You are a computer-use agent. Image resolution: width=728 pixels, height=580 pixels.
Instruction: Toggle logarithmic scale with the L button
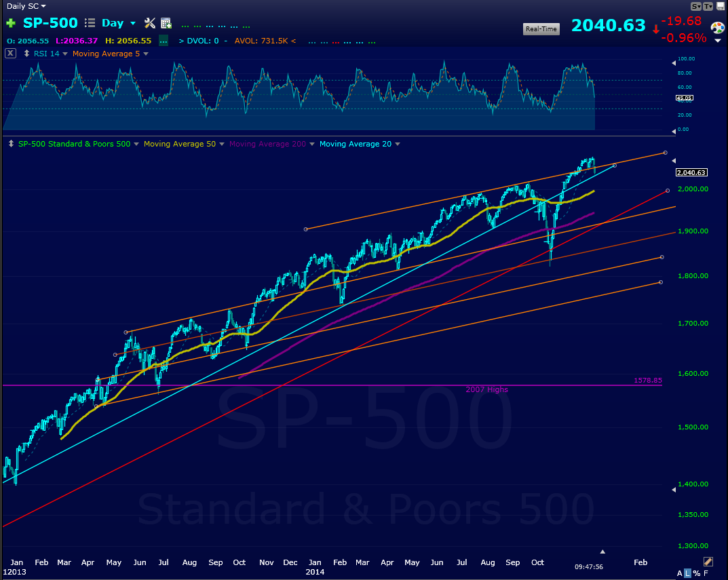coord(687,573)
